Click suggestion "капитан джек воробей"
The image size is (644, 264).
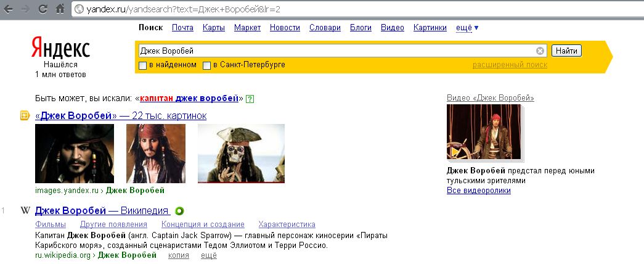[189, 98]
